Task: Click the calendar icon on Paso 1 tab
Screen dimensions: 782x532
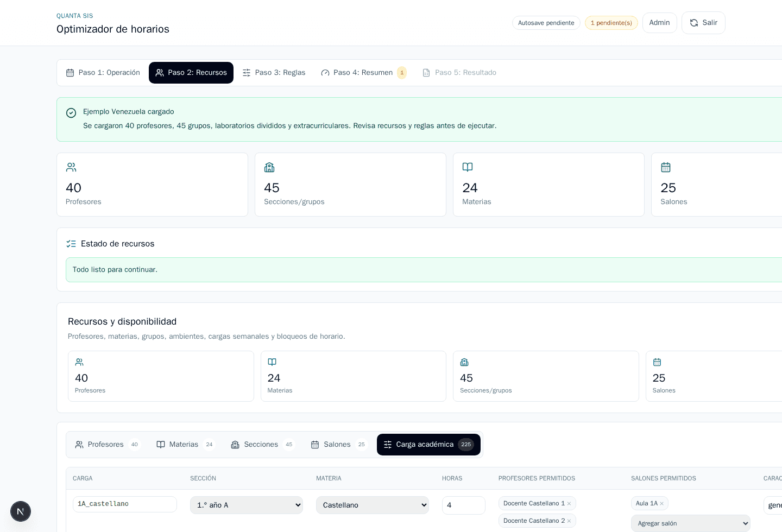Action: click(x=70, y=73)
